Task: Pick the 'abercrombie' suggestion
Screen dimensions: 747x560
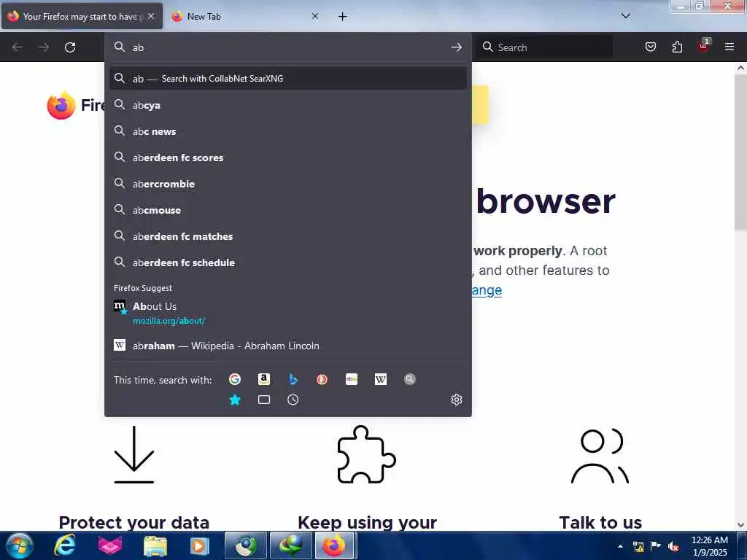Action: coord(287,183)
